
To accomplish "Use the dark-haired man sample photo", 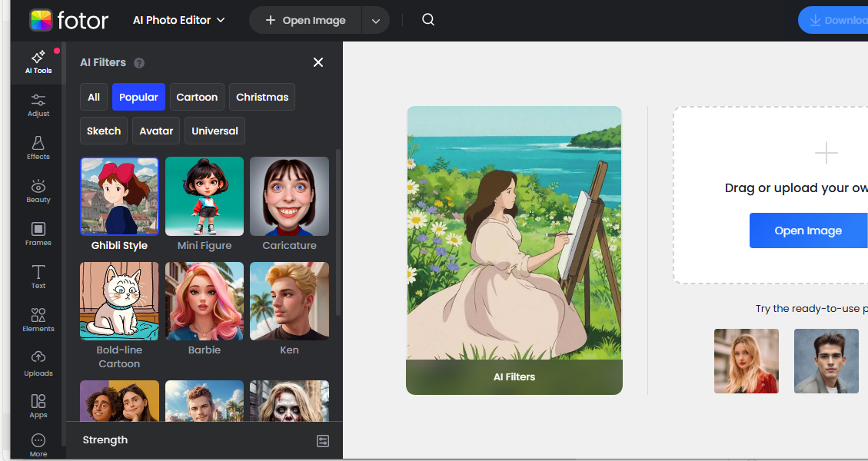I will tap(826, 361).
